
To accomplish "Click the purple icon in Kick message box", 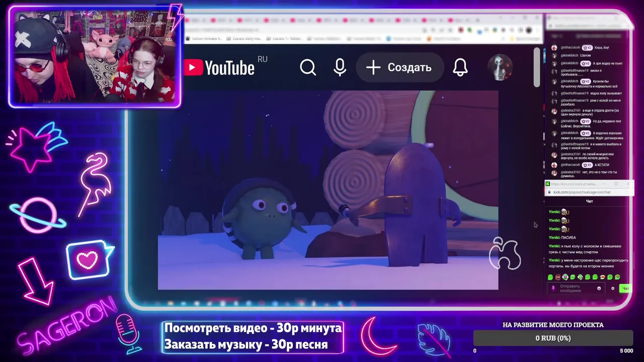I will coord(553,288).
